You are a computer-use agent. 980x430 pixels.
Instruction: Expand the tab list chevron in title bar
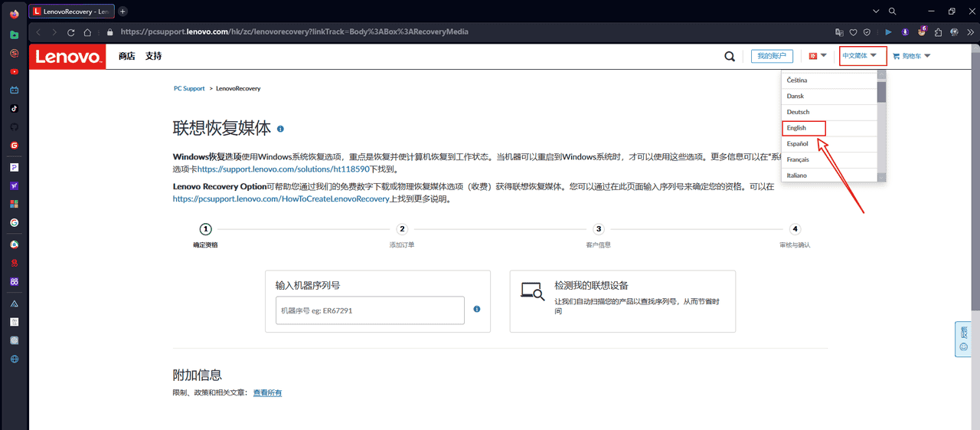point(877,11)
